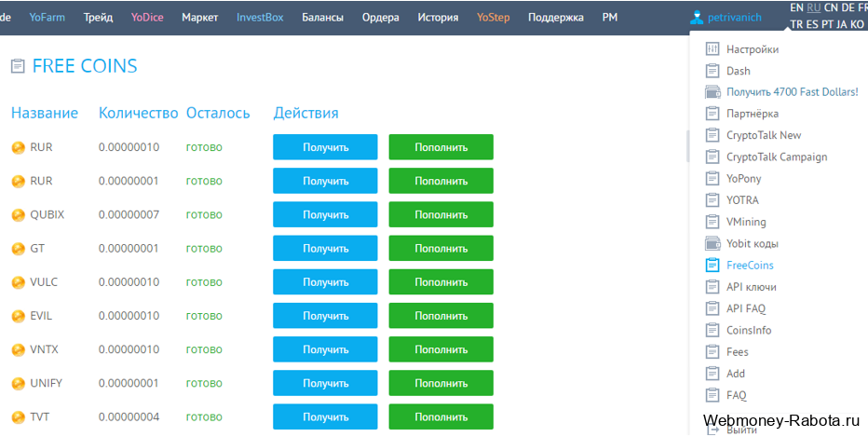
Task: Click Пополнить in the VNTX row
Action: [441, 349]
